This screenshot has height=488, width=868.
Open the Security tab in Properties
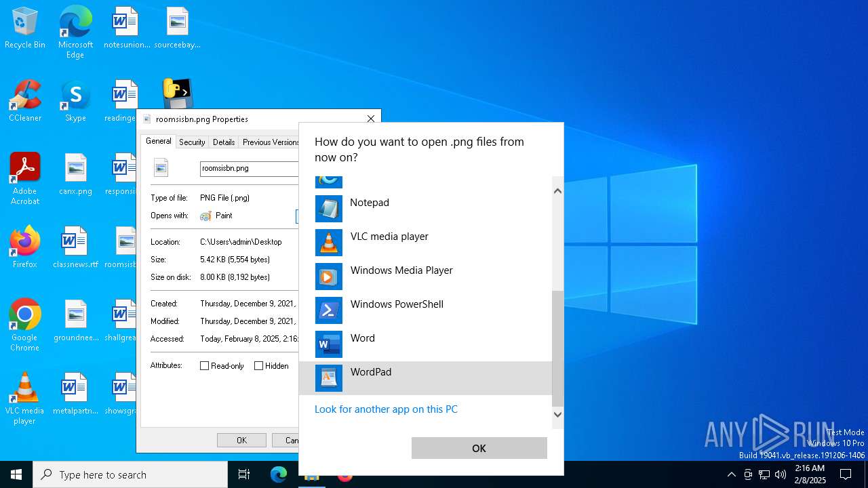coord(192,142)
